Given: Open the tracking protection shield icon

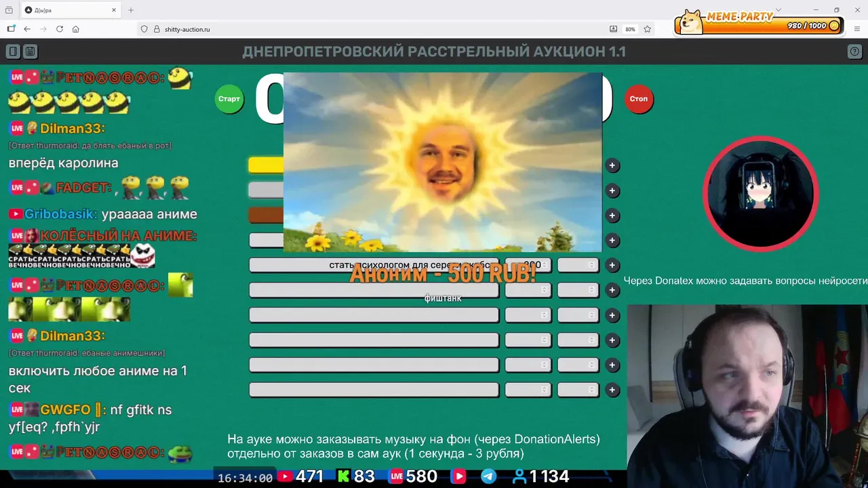Looking at the screenshot, I should [144, 29].
